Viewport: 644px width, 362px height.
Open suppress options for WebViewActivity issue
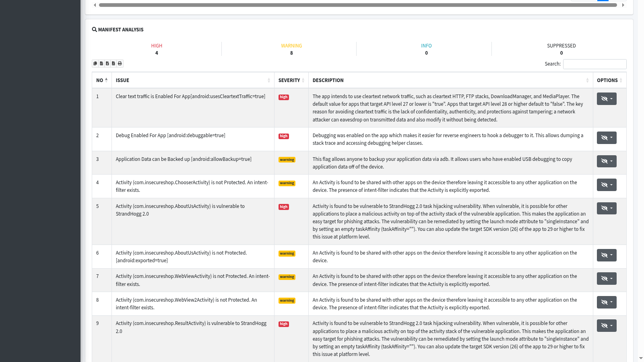[607, 278]
